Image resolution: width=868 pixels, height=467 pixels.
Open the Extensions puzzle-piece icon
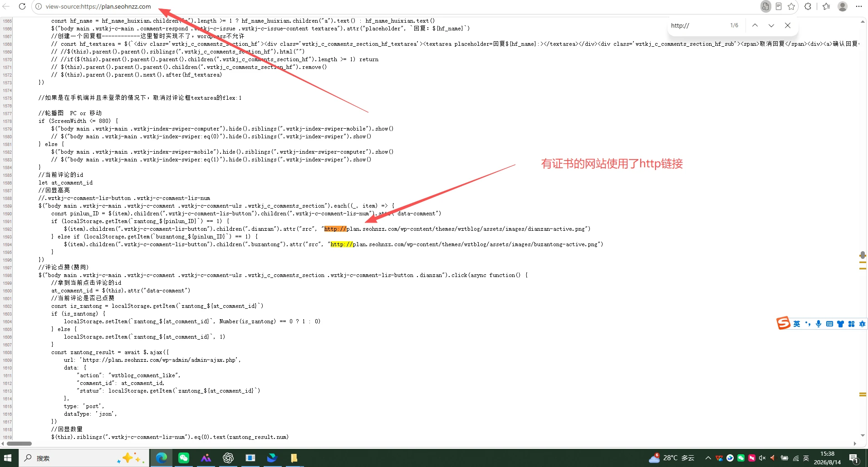tap(808, 6)
